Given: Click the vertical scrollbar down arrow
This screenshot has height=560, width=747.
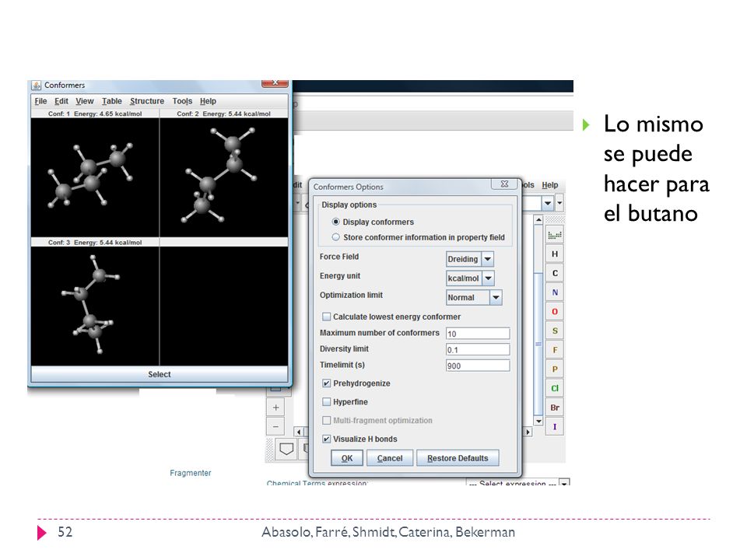Looking at the screenshot, I should coord(538,421).
